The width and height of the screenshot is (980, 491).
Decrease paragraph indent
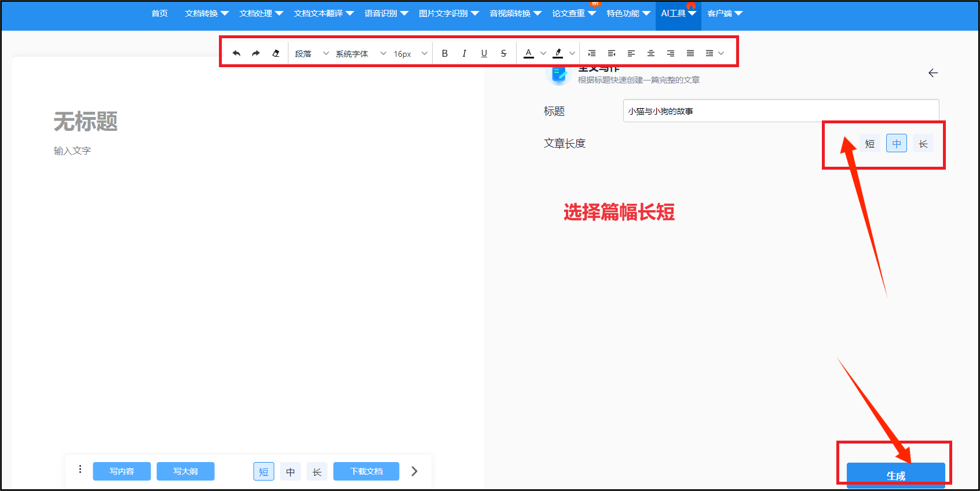tap(611, 53)
